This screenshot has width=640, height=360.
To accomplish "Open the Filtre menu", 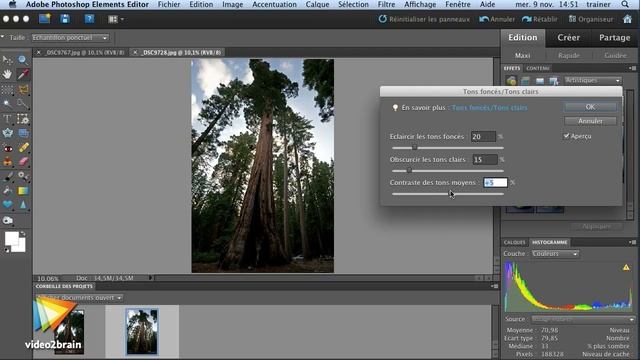I will click(386, 4).
